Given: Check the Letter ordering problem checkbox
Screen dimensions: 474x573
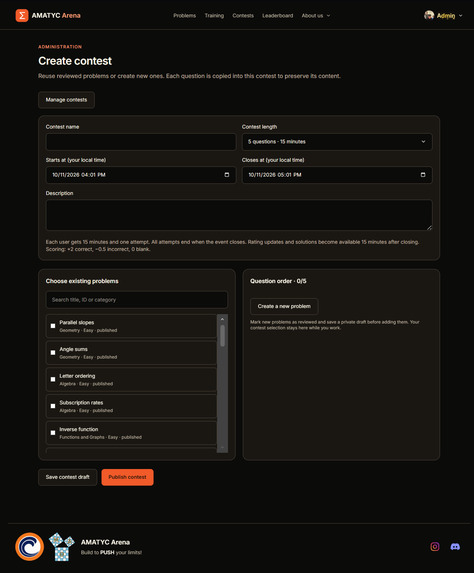Looking at the screenshot, I should point(53,379).
